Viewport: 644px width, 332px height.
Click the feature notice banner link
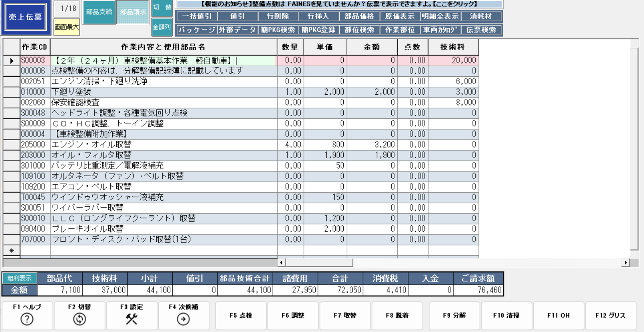pos(339,4)
